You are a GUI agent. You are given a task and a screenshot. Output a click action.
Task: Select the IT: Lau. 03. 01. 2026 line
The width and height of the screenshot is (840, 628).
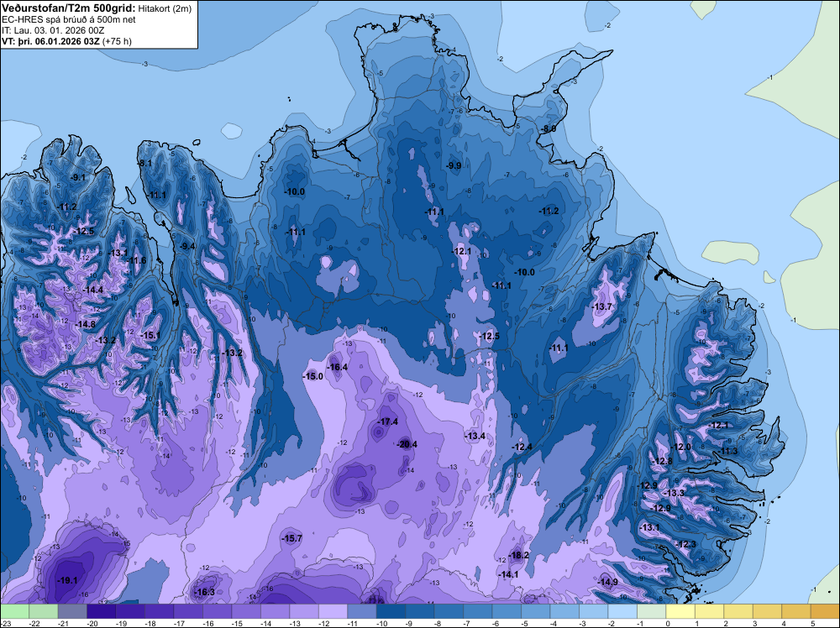[x=53, y=30]
